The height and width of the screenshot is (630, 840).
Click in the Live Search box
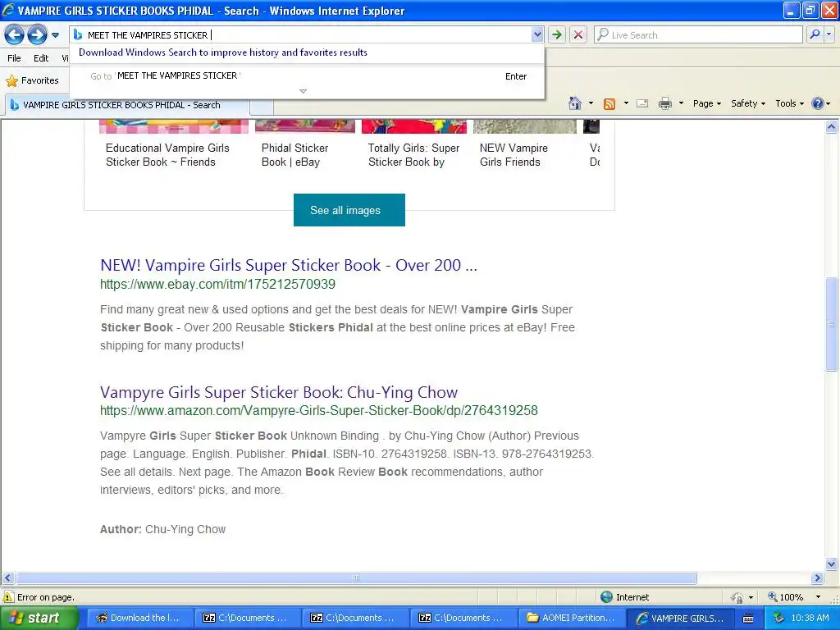[x=697, y=34]
